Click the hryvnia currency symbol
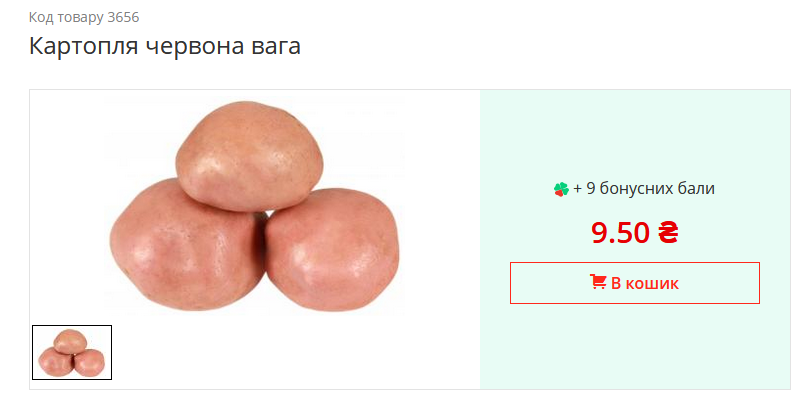Viewport: 809px width, 416px height. pos(668,232)
